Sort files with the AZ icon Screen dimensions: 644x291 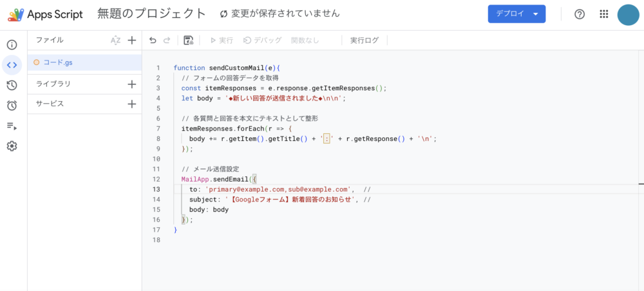116,40
